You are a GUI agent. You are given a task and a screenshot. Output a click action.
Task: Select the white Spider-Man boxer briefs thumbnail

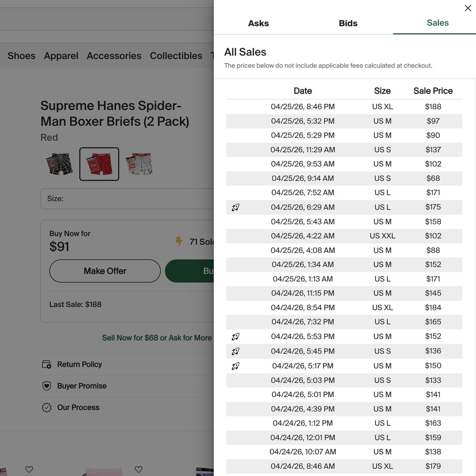[139, 164]
